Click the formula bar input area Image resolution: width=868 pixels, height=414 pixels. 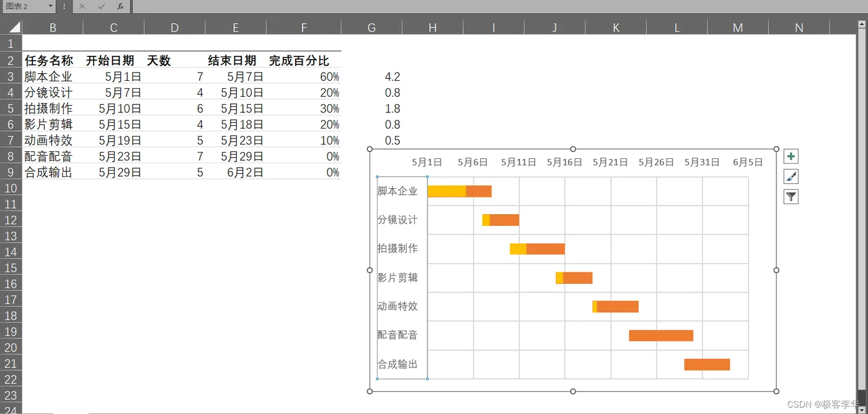(x=499, y=6)
